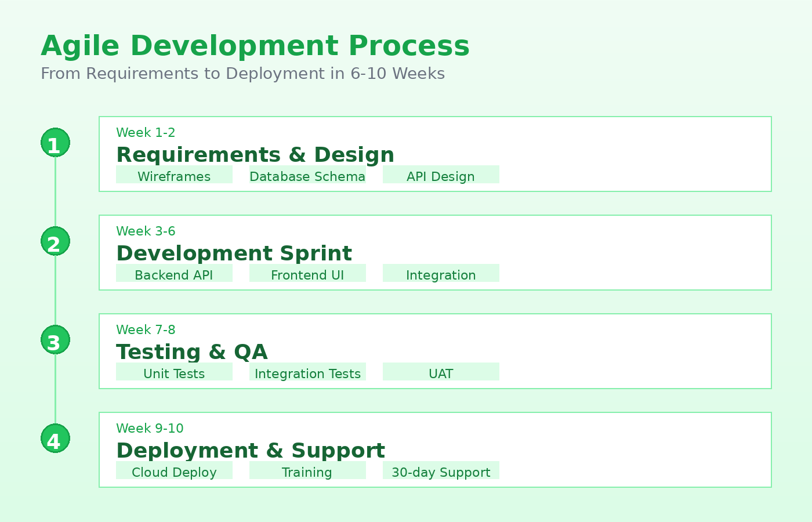Click the Frontend UI tag
Screen dimensions: 812x522
pyautogui.click(x=307, y=274)
